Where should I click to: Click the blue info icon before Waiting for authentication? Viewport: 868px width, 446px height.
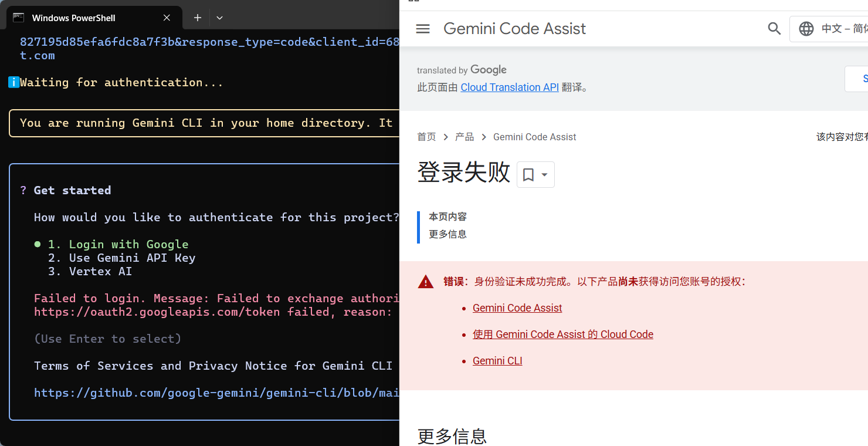tap(13, 82)
